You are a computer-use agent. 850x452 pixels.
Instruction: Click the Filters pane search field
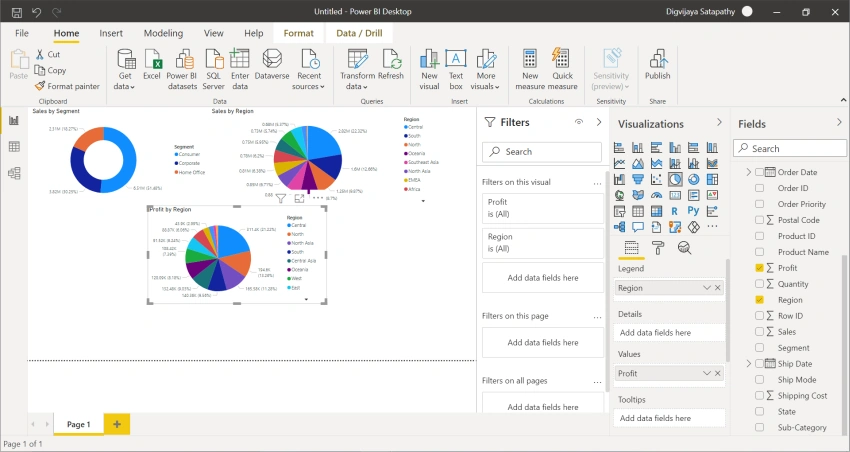coord(542,152)
